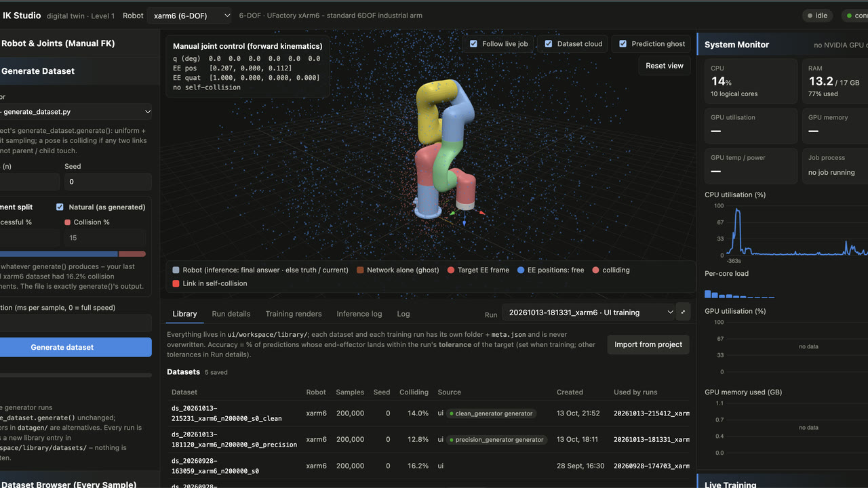Click the Network alone (ghost) legend swatch
The image size is (868, 488).
[361, 270]
